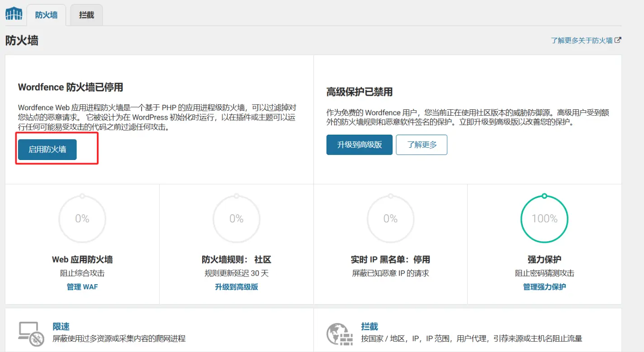The height and width of the screenshot is (352, 644).
Task: Open the 管理 WAF link
Action: (82, 287)
